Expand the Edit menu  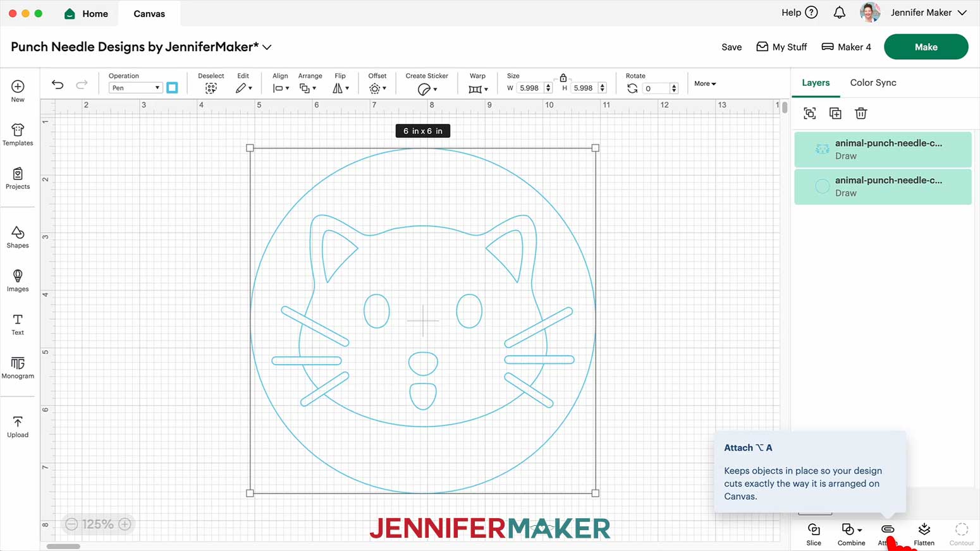tap(244, 88)
